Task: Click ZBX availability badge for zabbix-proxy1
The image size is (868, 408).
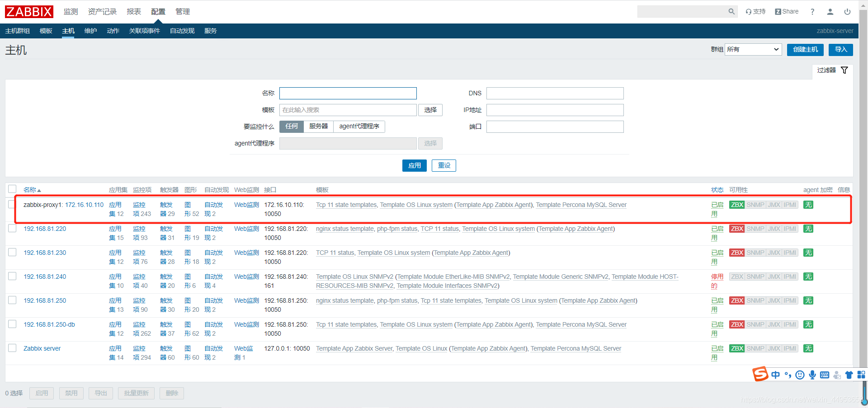Action: tap(737, 205)
